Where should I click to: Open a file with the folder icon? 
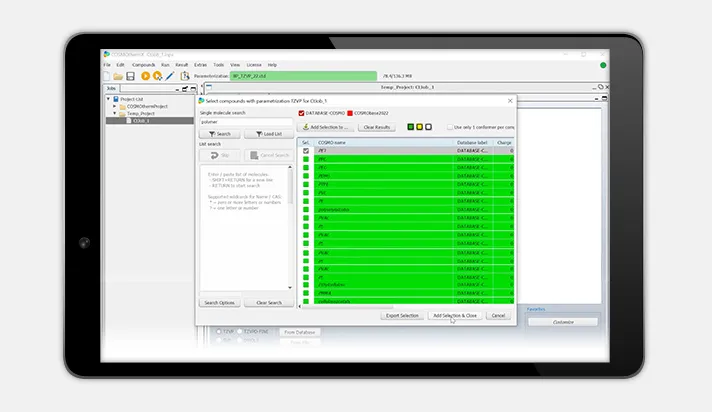[x=118, y=76]
